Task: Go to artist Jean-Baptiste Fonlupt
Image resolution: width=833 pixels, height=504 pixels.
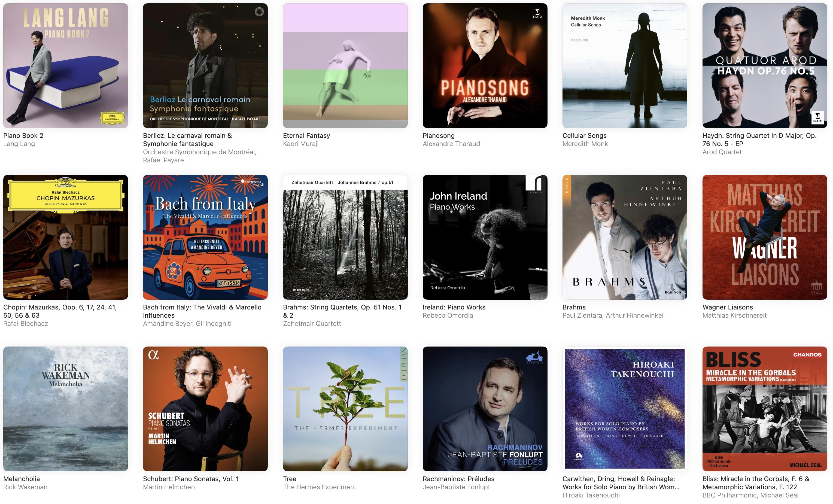Action: click(x=456, y=487)
